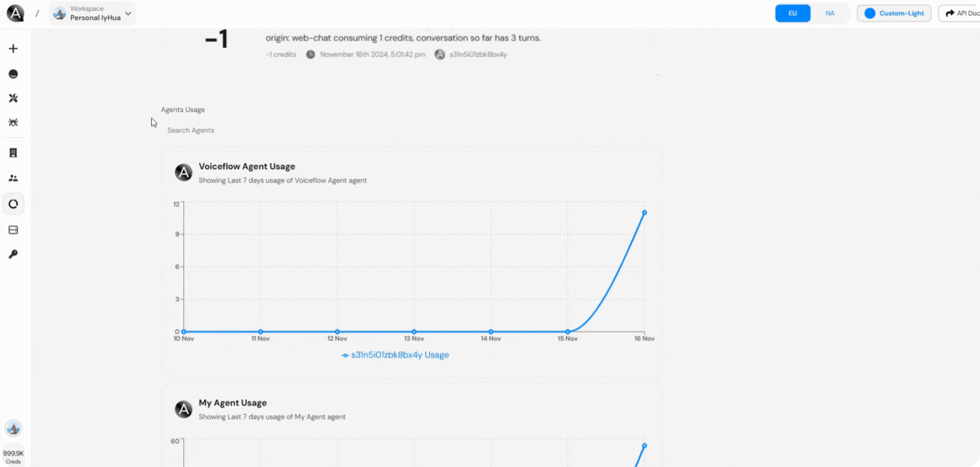Viewport: 980px width, 467px height.
Task: Click the plus icon in the sidebar
Action: coord(13,48)
